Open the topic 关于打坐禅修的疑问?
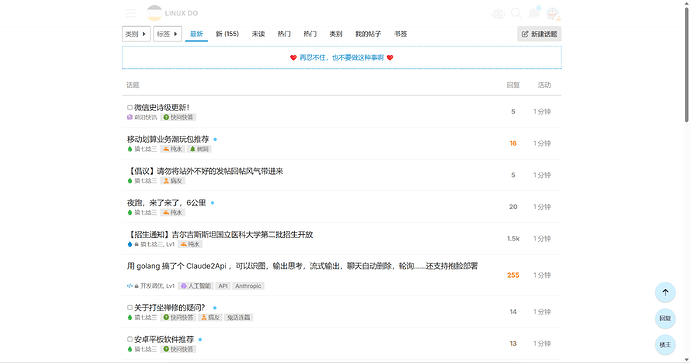 point(169,308)
